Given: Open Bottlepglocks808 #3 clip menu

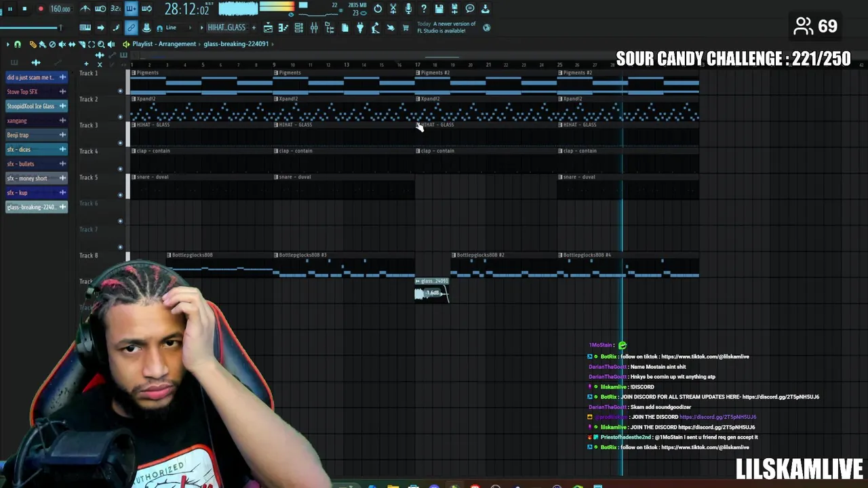Looking at the screenshot, I should click(x=276, y=255).
